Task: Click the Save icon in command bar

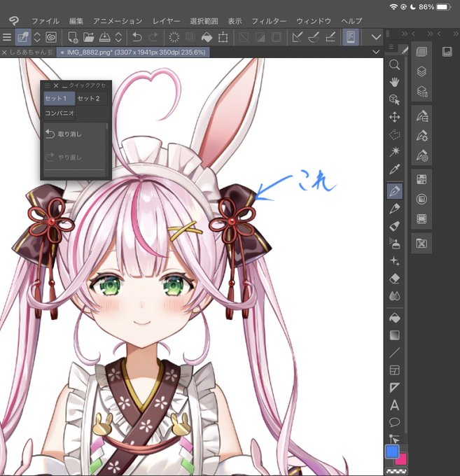Action: coord(105,37)
